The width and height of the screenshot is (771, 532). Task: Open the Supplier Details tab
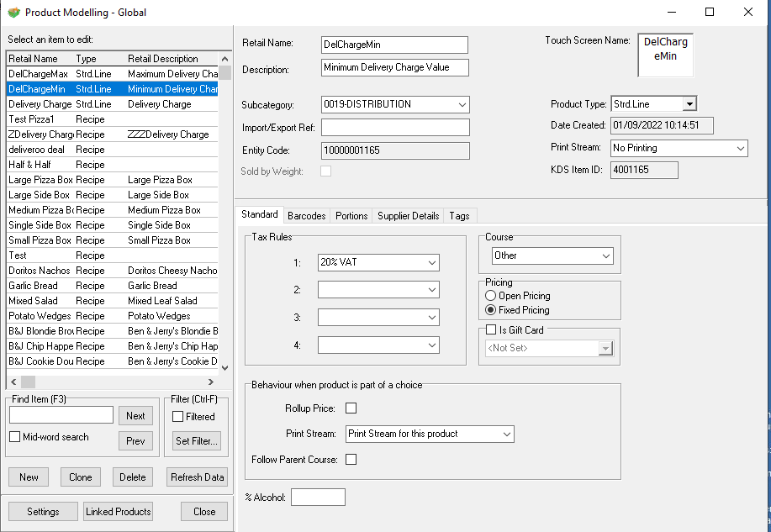pos(408,216)
